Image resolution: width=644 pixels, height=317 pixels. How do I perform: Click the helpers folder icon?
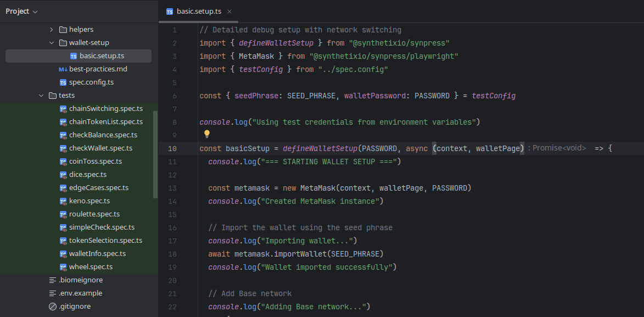coord(63,30)
